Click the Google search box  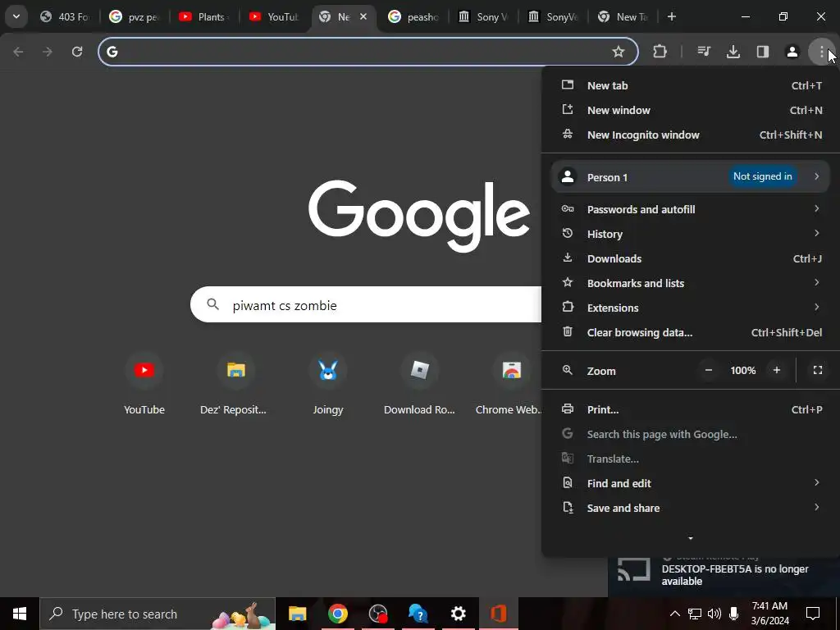367,305
